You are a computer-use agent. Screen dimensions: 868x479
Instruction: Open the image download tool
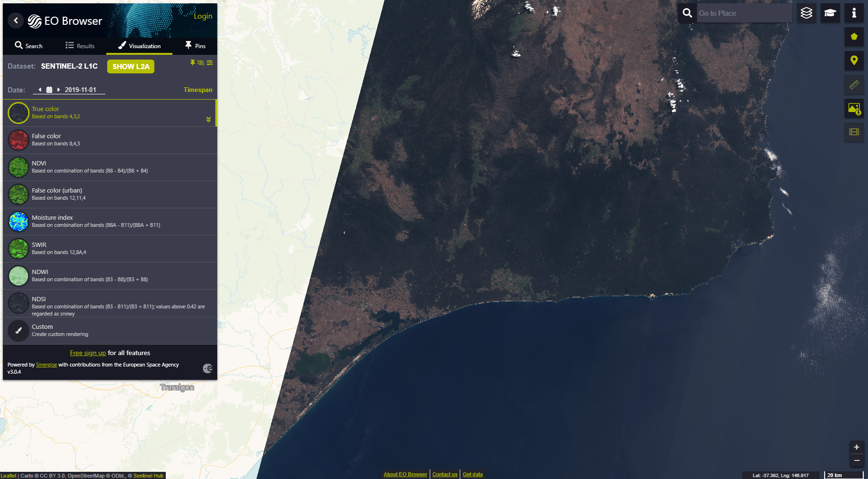tap(854, 109)
